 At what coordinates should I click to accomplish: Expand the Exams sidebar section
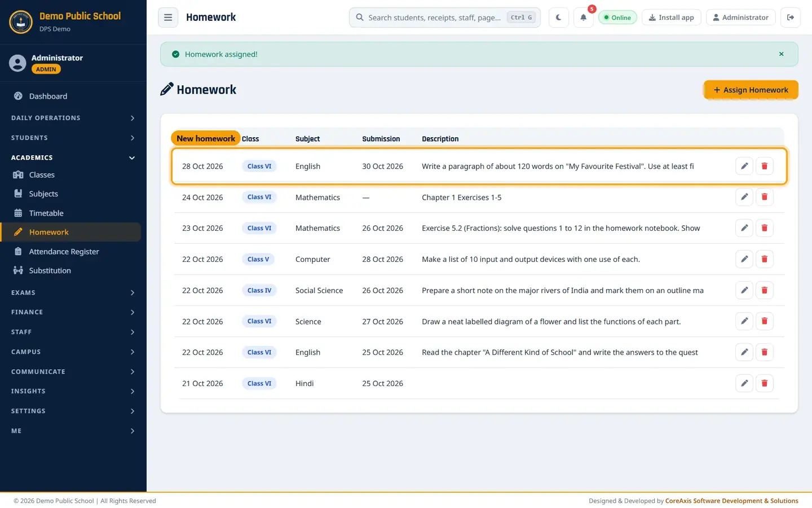pos(73,292)
